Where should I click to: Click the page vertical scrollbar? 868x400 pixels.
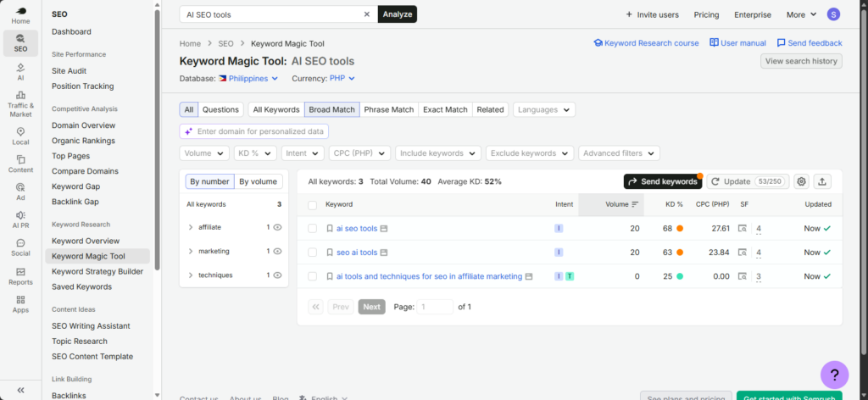tap(864, 182)
